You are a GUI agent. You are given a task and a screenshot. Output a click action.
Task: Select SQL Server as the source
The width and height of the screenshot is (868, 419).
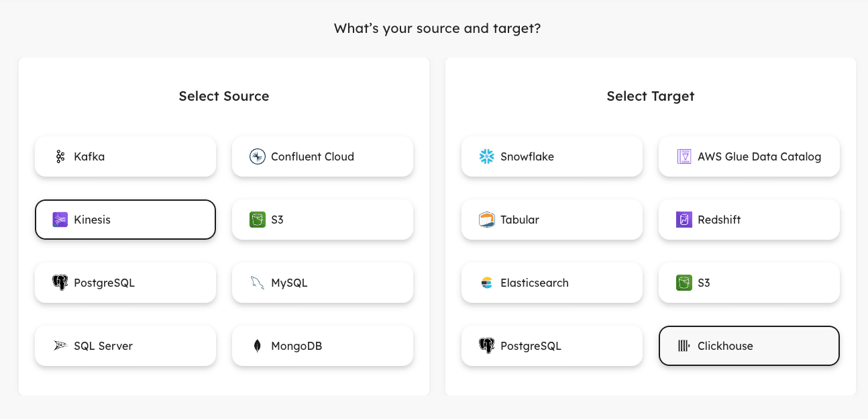pyautogui.click(x=125, y=346)
